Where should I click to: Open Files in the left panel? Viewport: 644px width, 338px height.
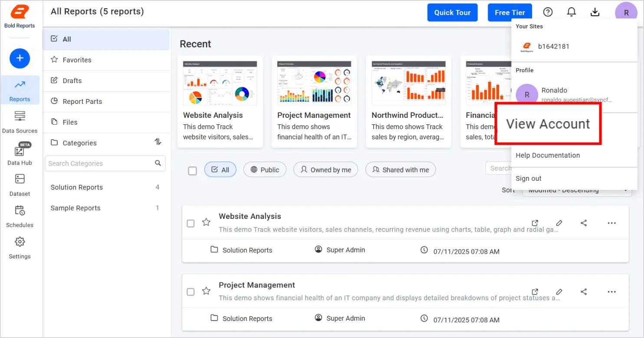click(106, 123)
